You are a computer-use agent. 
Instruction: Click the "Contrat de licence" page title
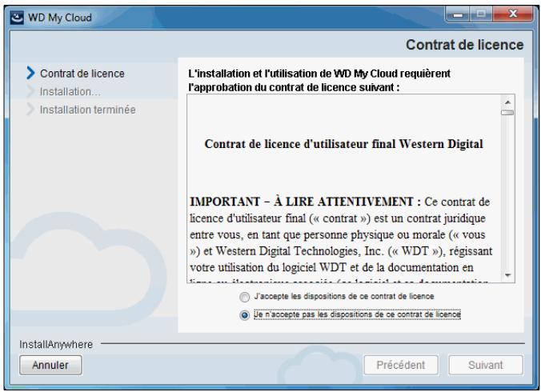tap(464, 45)
